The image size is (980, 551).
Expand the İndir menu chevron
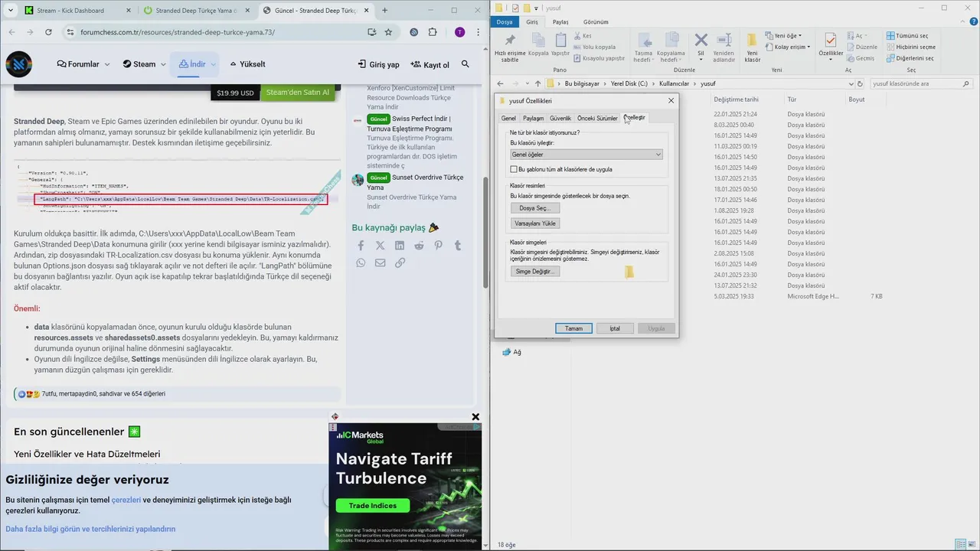[213, 64]
